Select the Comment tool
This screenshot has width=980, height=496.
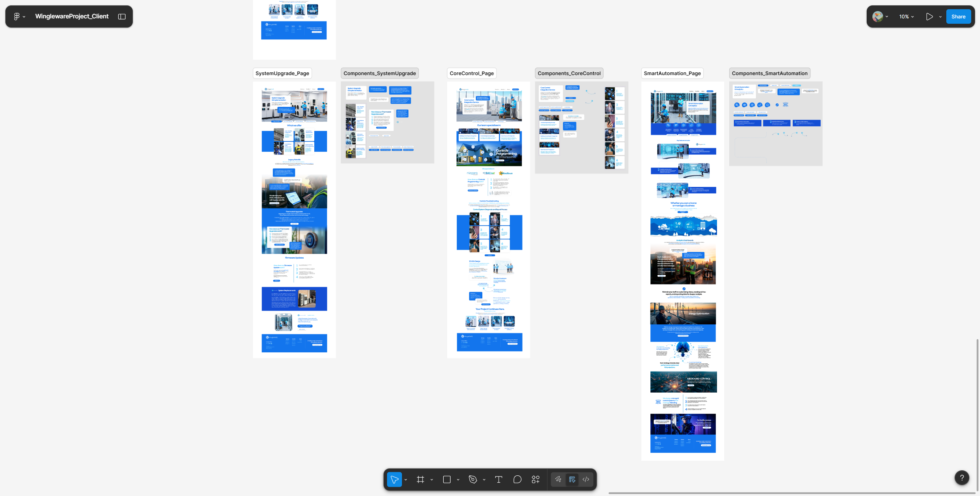point(517,479)
